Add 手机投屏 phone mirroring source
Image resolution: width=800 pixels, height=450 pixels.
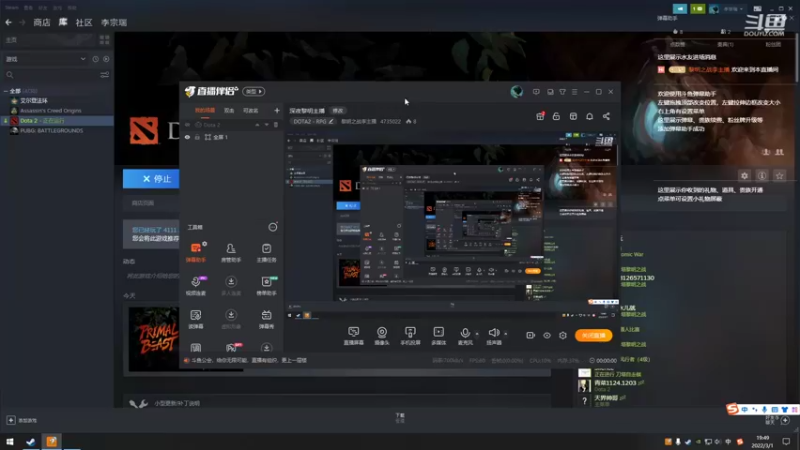click(x=410, y=336)
